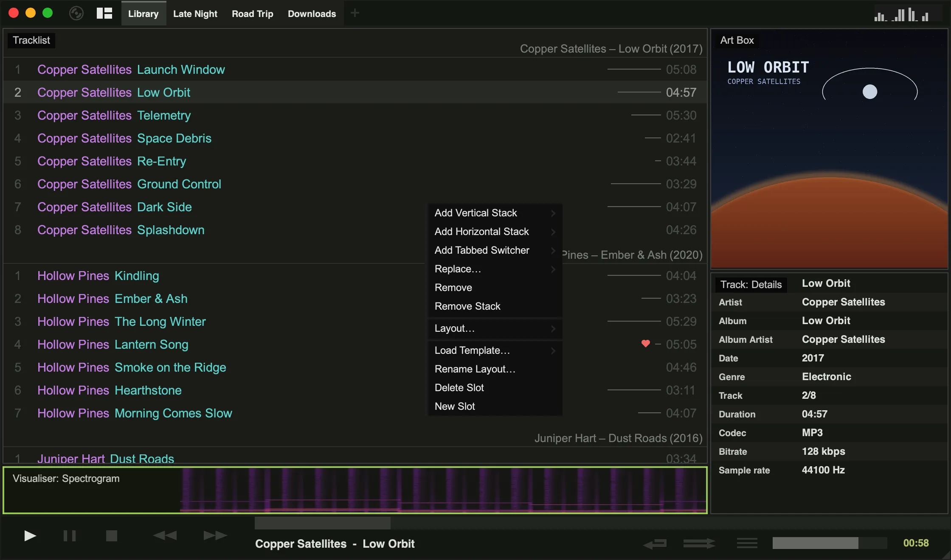951x560 pixels.
Task: Open the Replace… submenu
Action: click(495, 269)
